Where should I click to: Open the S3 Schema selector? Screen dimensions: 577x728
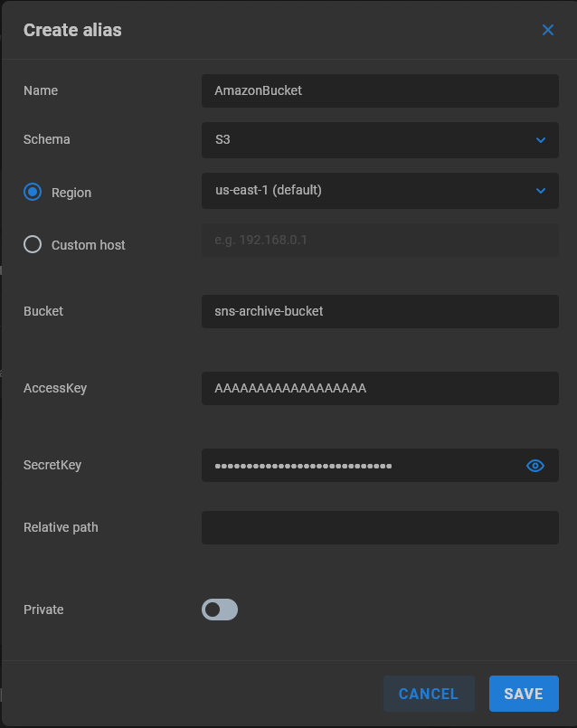coord(380,140)
